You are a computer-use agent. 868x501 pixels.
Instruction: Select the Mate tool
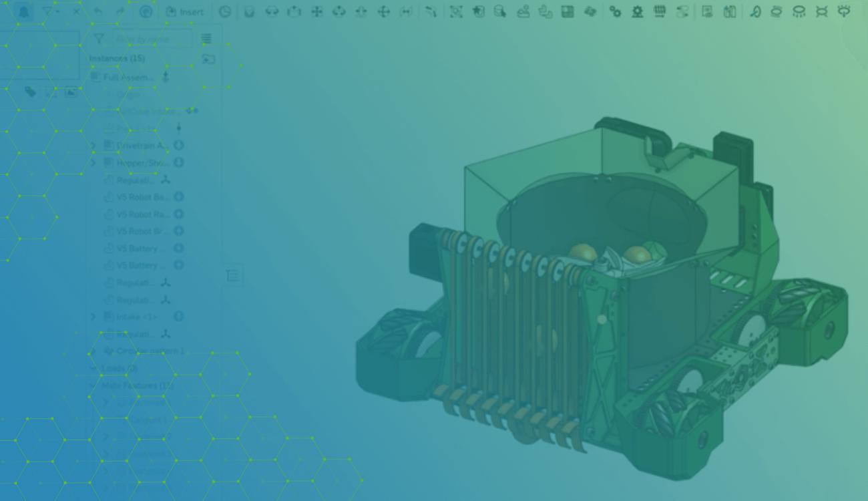click(272, 11)
